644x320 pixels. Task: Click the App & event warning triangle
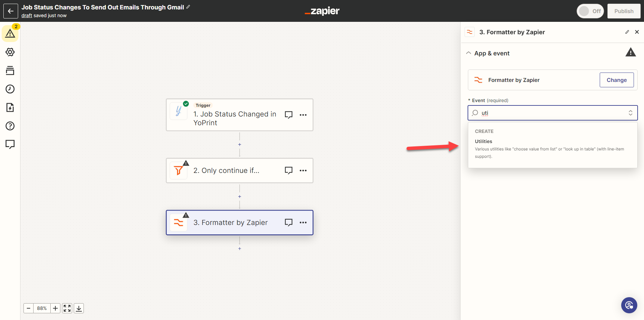coord(631,52)
